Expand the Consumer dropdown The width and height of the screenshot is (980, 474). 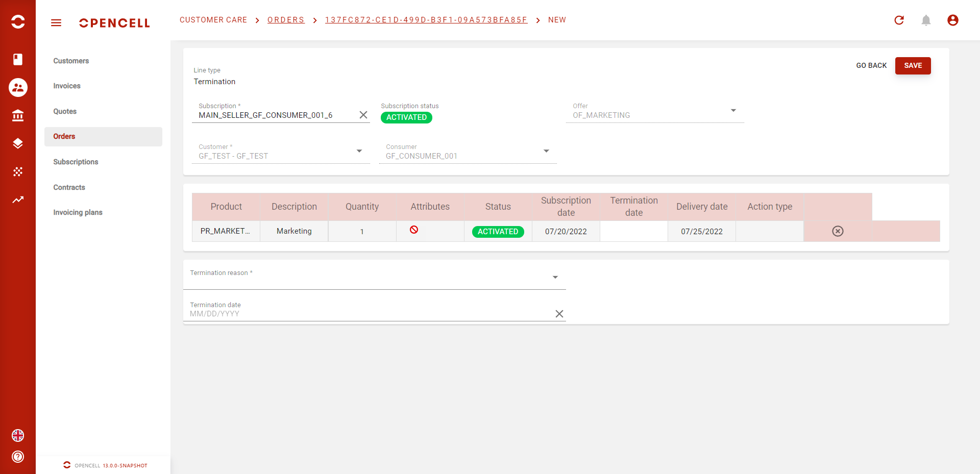coord(546,151)
